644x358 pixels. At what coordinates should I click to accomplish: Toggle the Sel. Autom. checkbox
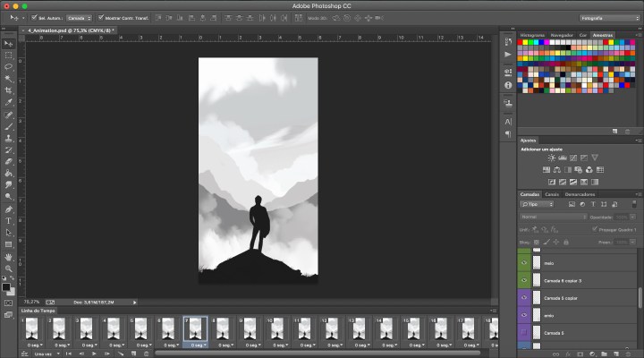pos(34,17)
